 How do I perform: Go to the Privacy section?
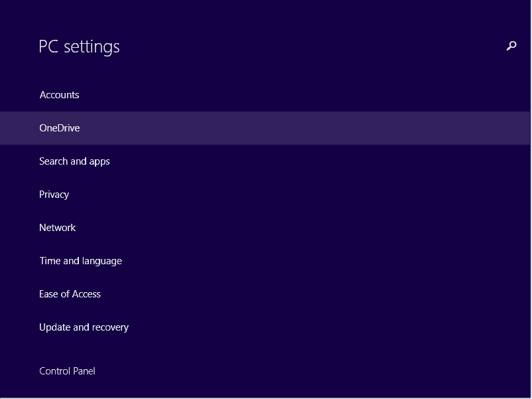[265, 195]
